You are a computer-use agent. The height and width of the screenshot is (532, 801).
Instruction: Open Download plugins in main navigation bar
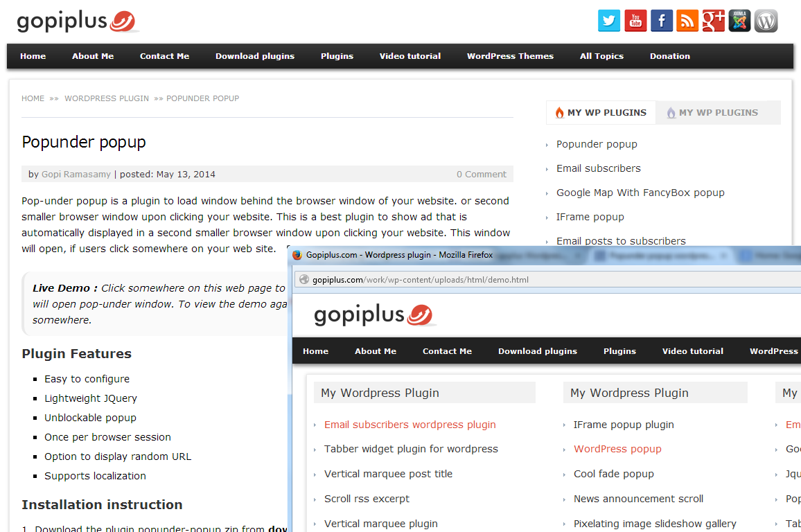click(x=255, y=56)
